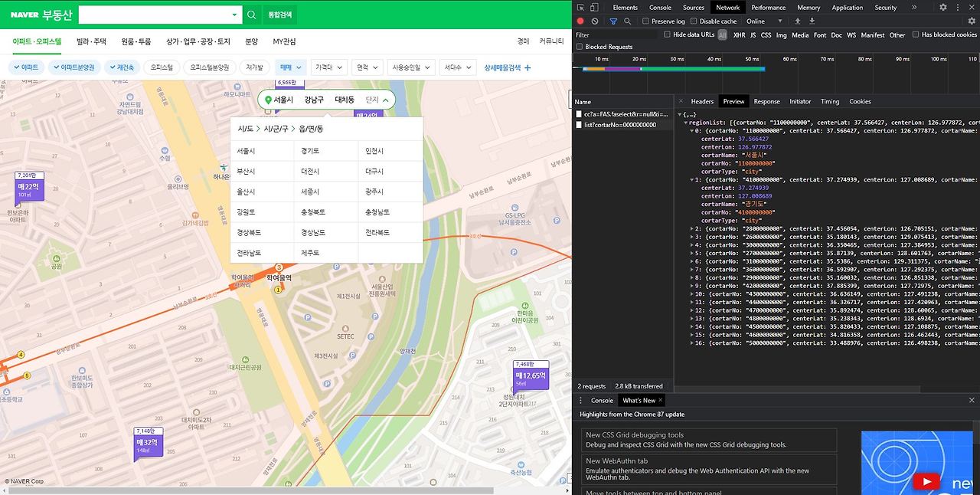Expand regionList item 2 in Preview
The width and height of the screenshot is (980, 495).
693,228
